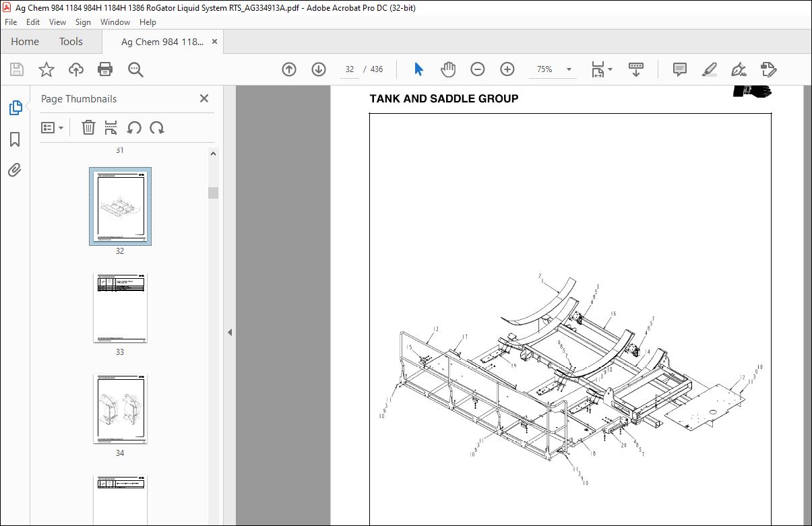This screenshot has width=812, height=526.
Task: Zoom in with the plus circle
Action: [507, 69]
